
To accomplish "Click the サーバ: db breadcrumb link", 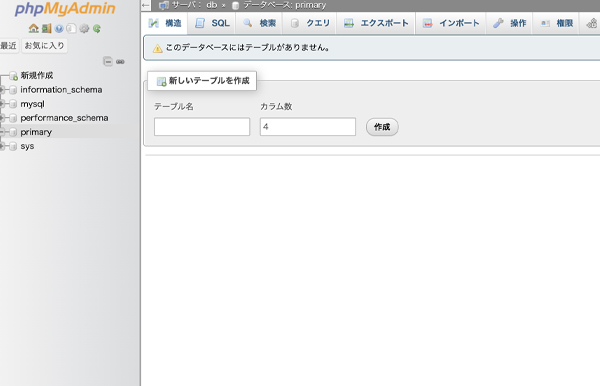I will pos(194,5).
